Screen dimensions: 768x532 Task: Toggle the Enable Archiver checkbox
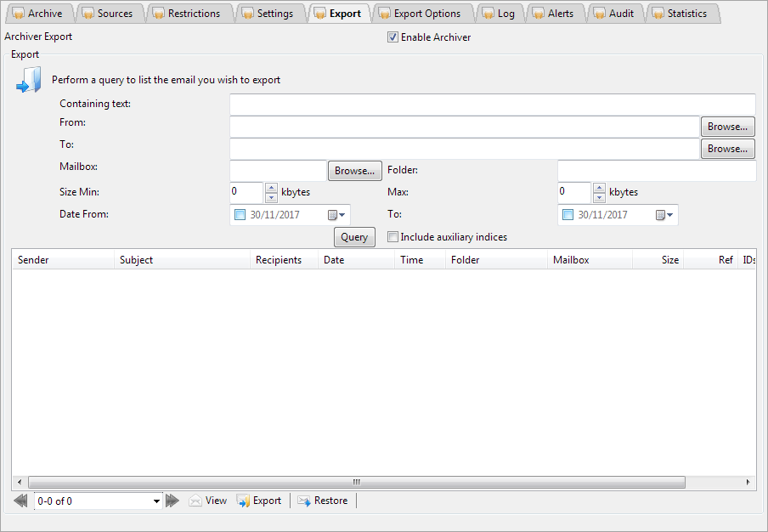tap(392, 37)
